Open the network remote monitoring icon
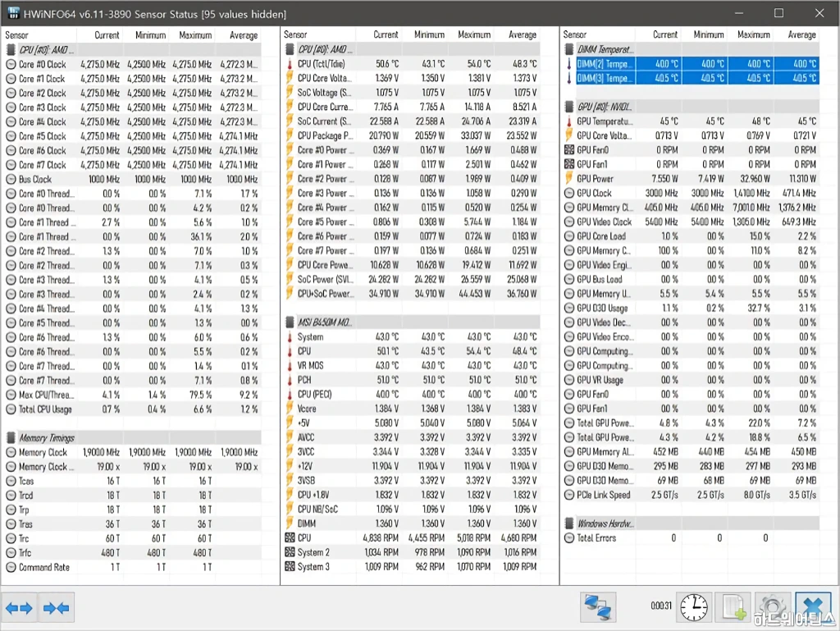840x631 pixels. (598, 608)
